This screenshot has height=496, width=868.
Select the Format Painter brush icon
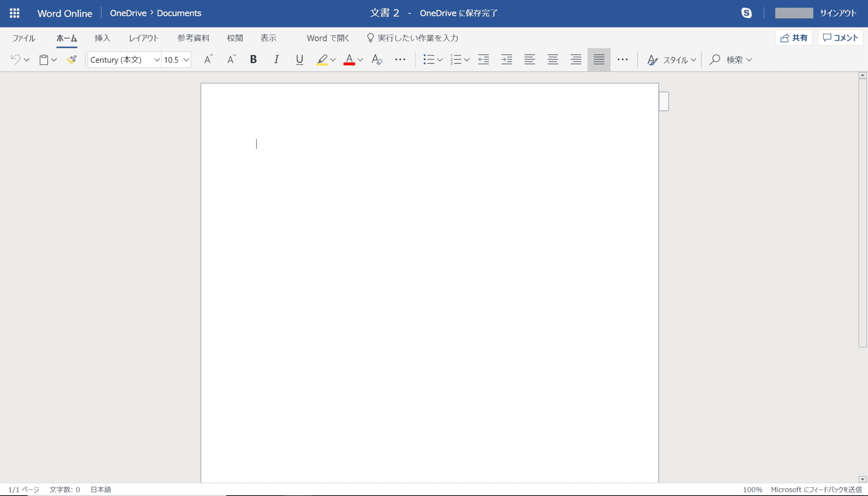click(71, 59)
